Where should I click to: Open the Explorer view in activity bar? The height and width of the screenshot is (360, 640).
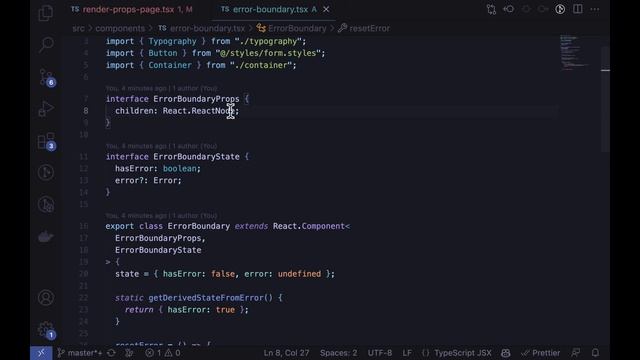pos(46,13)
